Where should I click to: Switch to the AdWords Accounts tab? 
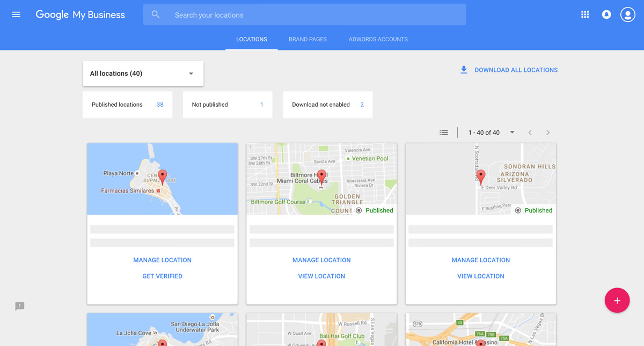[378, 39]
